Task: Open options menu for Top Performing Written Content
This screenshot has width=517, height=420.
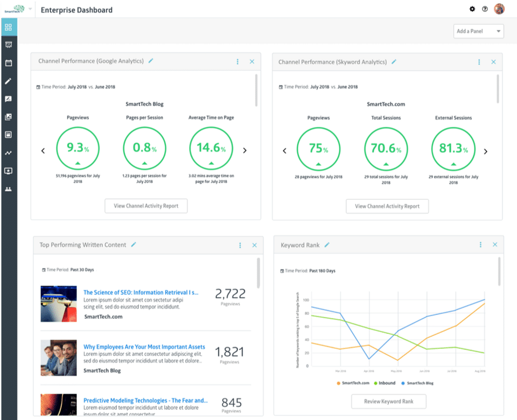Action: [x=240, y=245]
